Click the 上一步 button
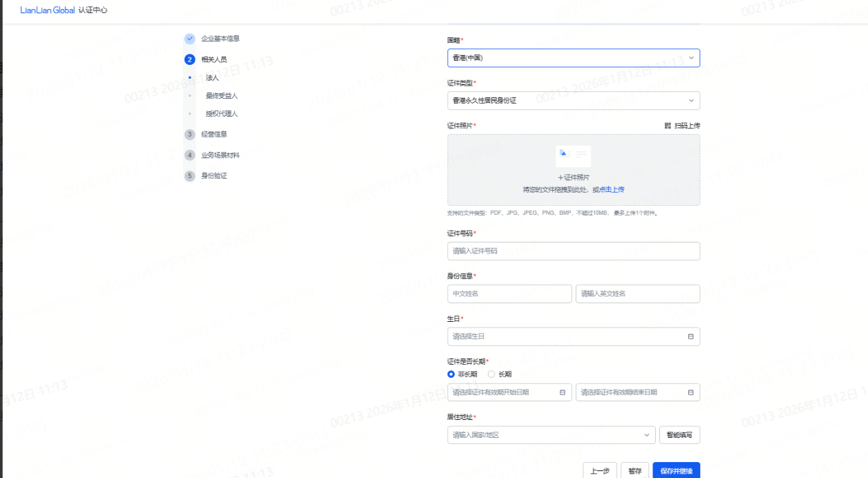The image size is (868, 478). [600, 471]
